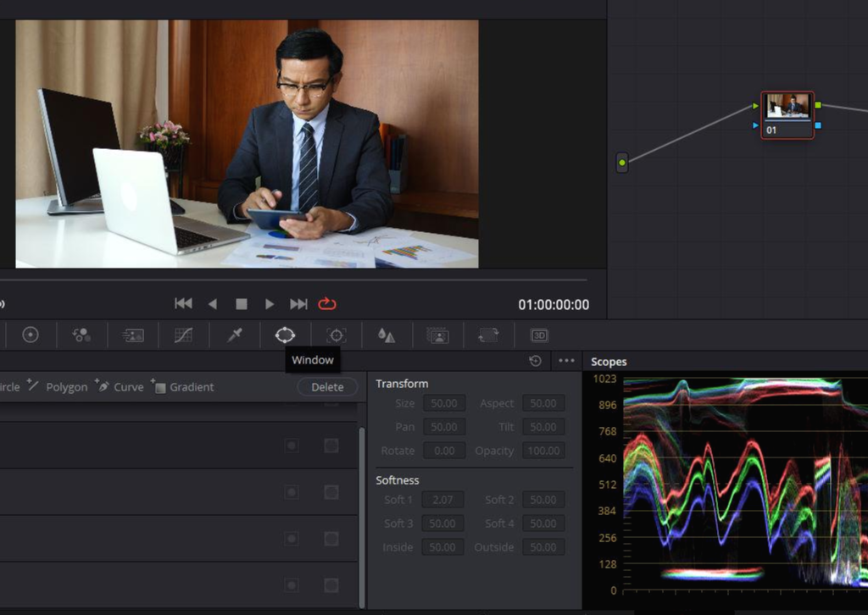868x615 pixels.
Task: Click the Inside softness field
Action: pyautogui.click(x=442, y=547)
